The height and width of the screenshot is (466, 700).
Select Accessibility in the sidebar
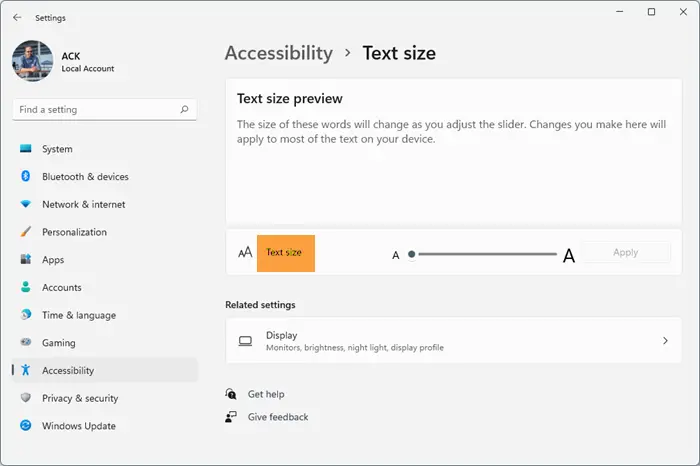coord(68,370)
